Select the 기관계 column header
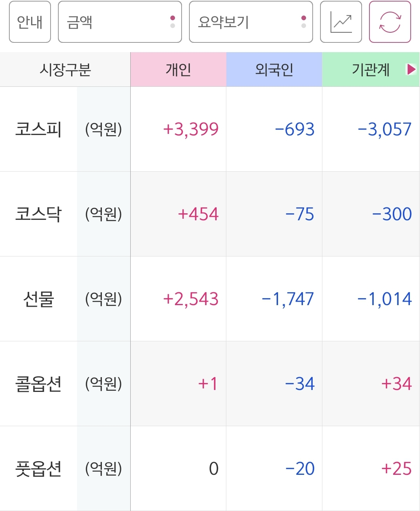Image resolution: width=420 pixels, height=511 pixels. (371, 69)
